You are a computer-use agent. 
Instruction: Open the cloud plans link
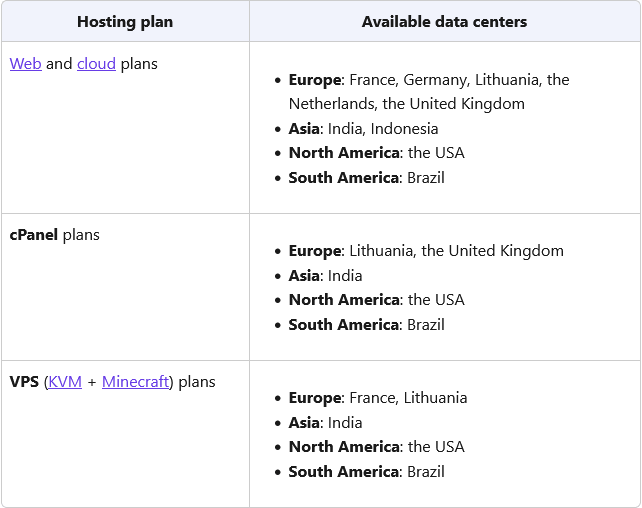pyautogui.click(x=96, y=64)
